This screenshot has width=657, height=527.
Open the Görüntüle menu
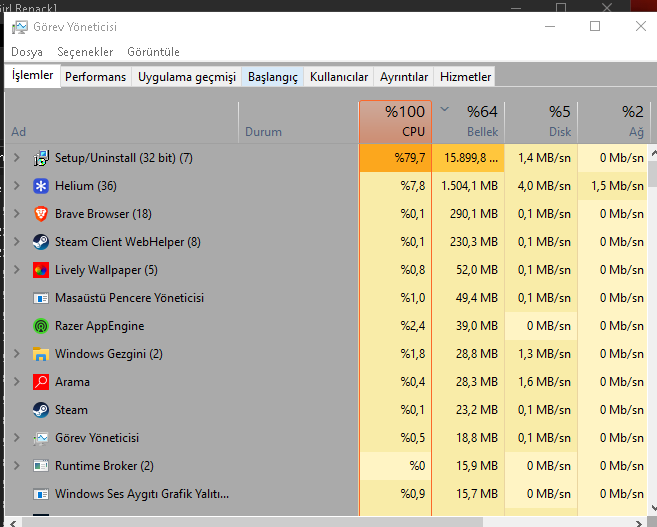(x=153, y=52)
